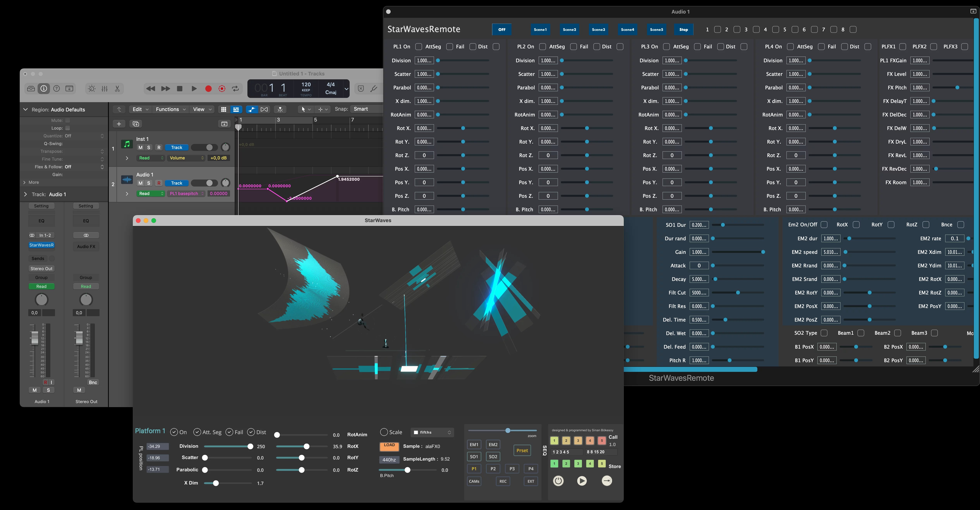Add a new track with plus icon
The image size is (980, 510).
pyautogui.click(x=119, y=124)
